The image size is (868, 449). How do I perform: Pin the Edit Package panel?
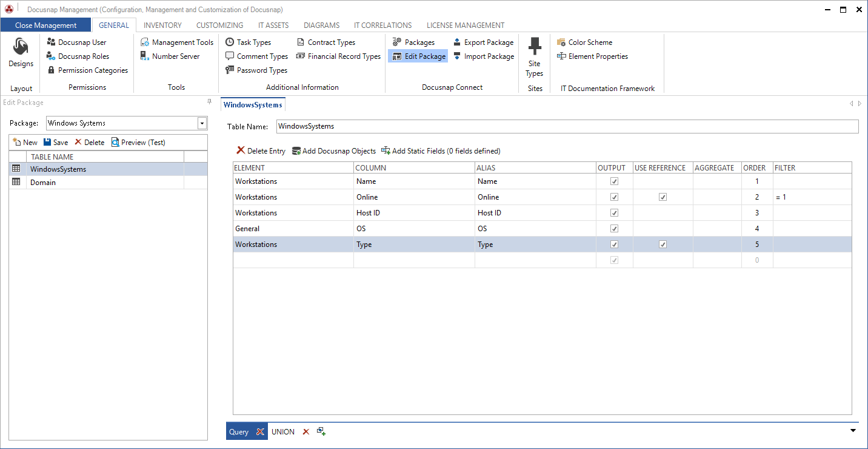210,102
